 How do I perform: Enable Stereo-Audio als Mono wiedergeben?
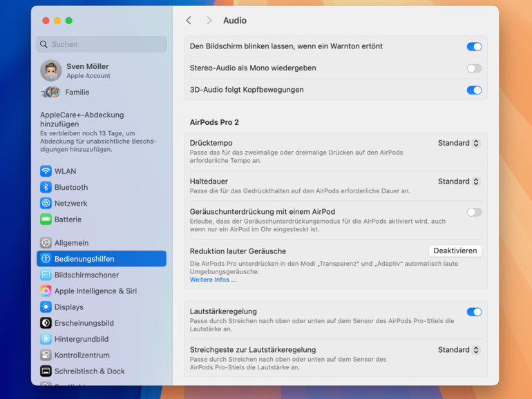click(473, 68)
